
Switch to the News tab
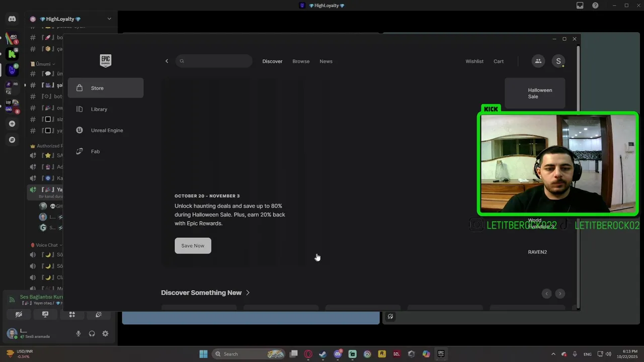pos(326,61)
